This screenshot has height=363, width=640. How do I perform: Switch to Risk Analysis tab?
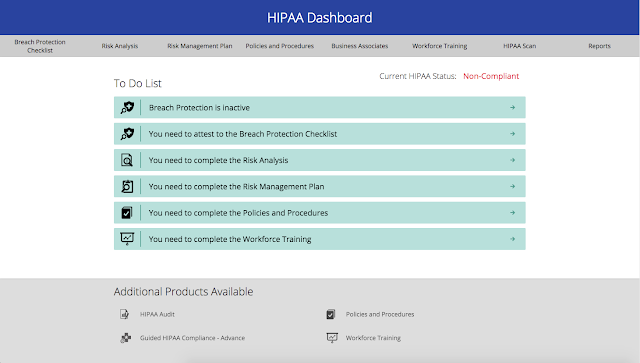click(120, 46)
